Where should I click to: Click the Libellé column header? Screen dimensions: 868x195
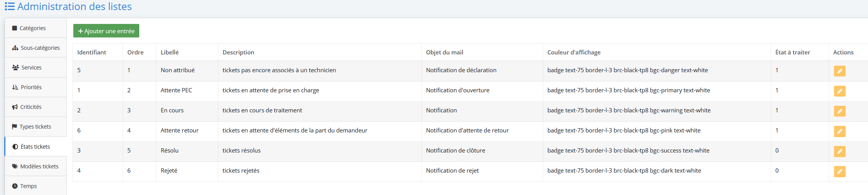170,52
